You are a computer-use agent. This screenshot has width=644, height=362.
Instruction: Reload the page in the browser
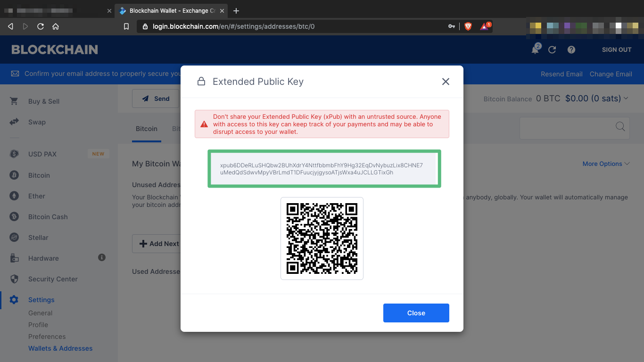pyautogui.click(x=41, y=26)
